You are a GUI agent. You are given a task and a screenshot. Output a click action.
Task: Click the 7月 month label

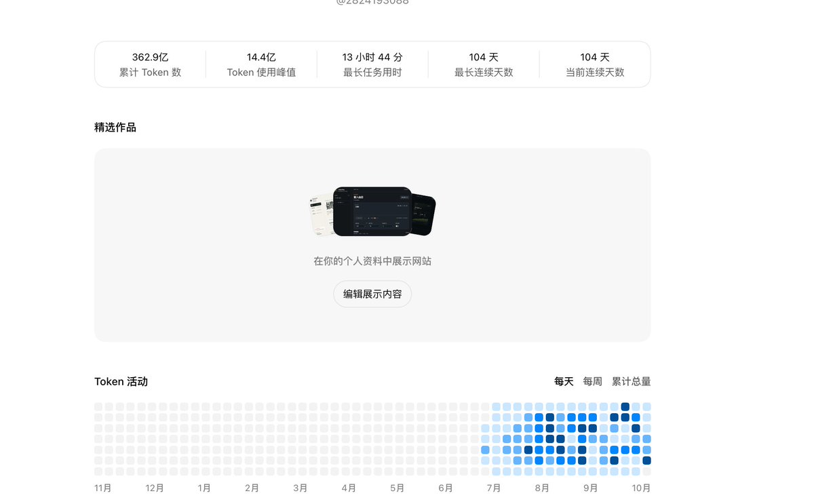[494, 488]
